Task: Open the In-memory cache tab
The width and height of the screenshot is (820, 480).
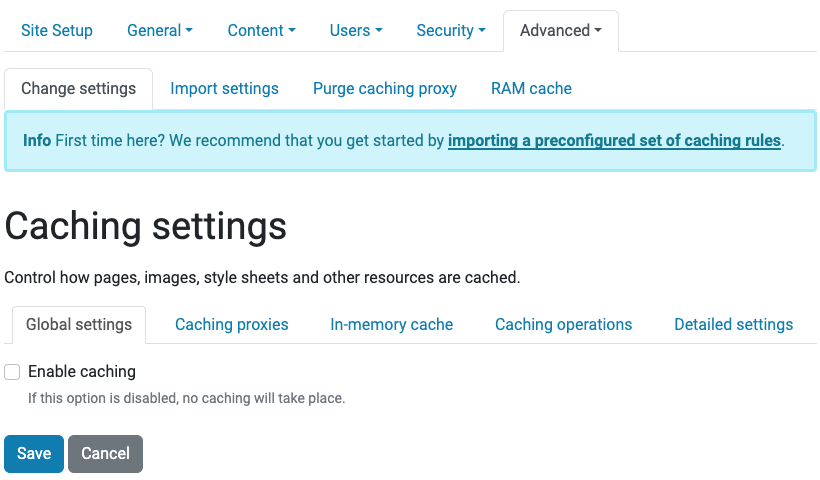Action: pos(392,324)
